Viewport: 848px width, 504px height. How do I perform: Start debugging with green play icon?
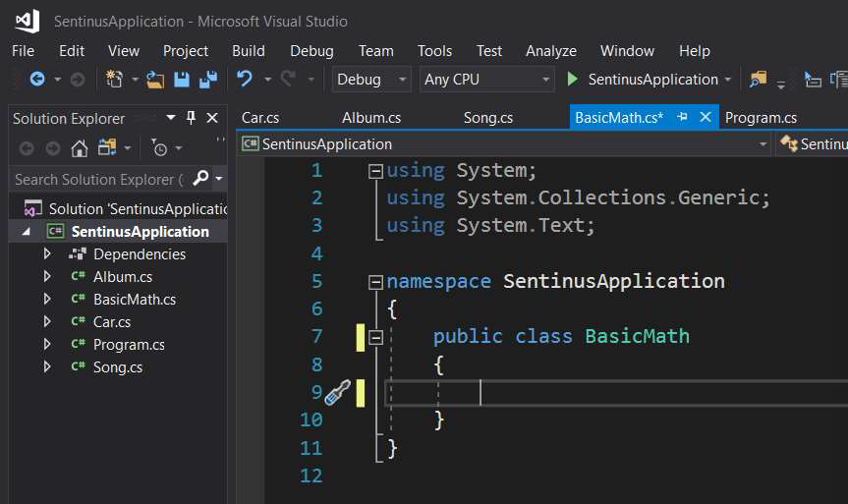pos(572,80)
